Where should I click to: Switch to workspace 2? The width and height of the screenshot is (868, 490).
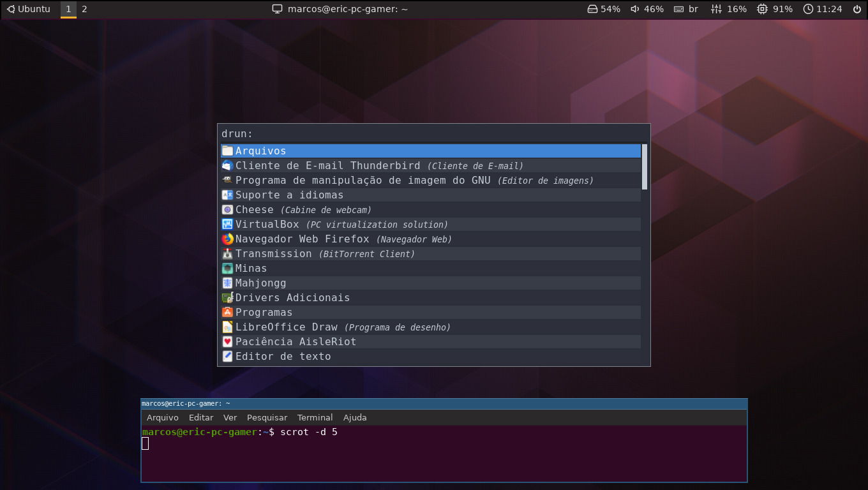tap(84, 9)
